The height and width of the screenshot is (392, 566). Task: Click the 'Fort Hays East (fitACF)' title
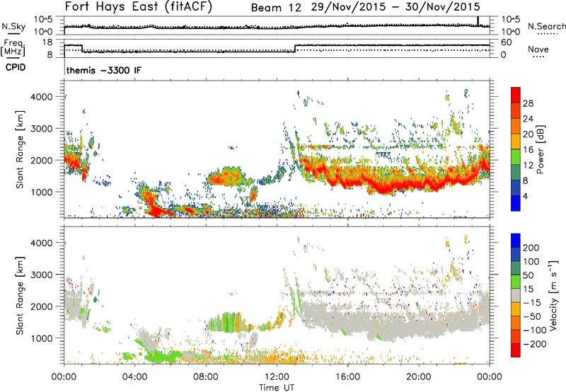coord(139,6)
